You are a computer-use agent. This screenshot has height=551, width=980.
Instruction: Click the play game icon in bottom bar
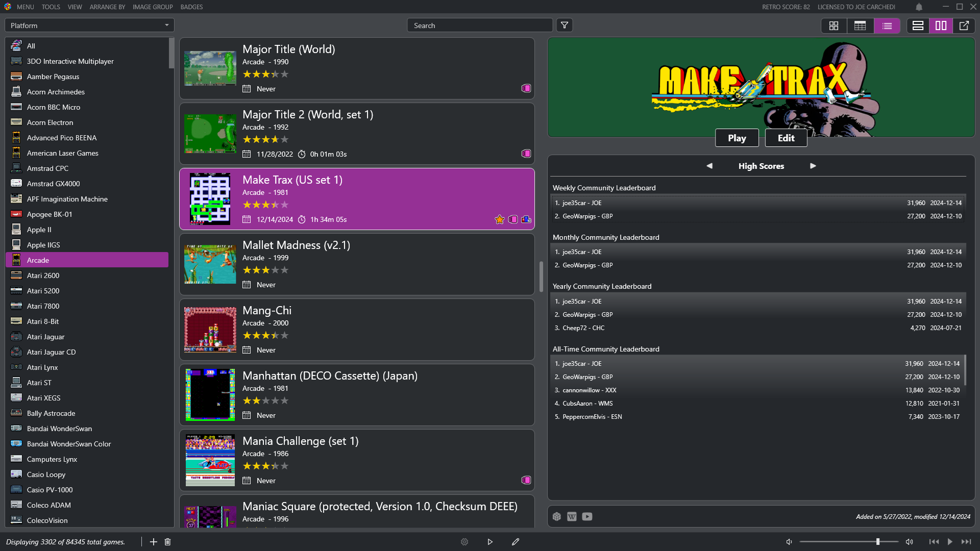pyautogui.click(x=490, y=542)
